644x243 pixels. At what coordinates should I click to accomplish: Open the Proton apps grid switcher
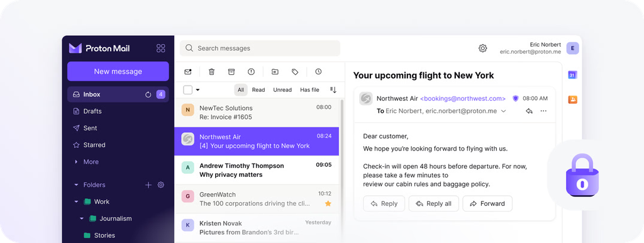pos(160,48)
